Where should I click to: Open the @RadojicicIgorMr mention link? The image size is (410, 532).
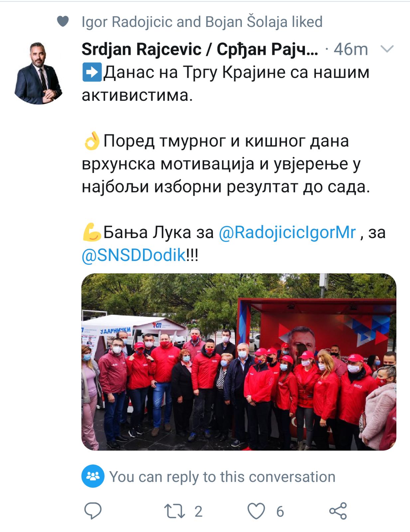[x=287, y=232]
